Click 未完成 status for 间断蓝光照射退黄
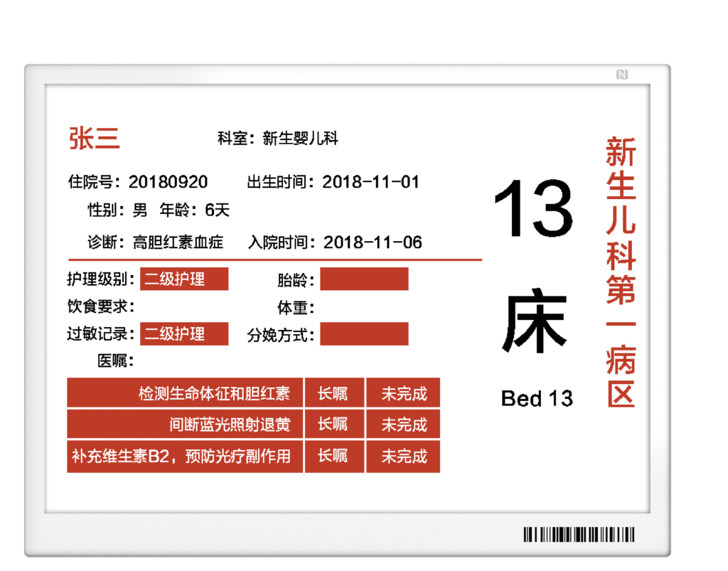728x571 pixels. coord(403,425)
